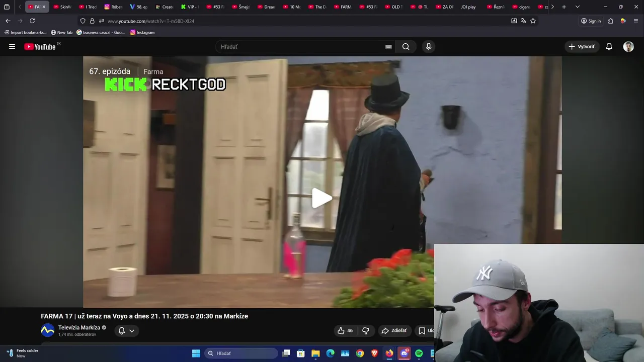Open the on-screen keyboard in search box
The height and width of the screenshot is (362, 644).
coord(388,47)
